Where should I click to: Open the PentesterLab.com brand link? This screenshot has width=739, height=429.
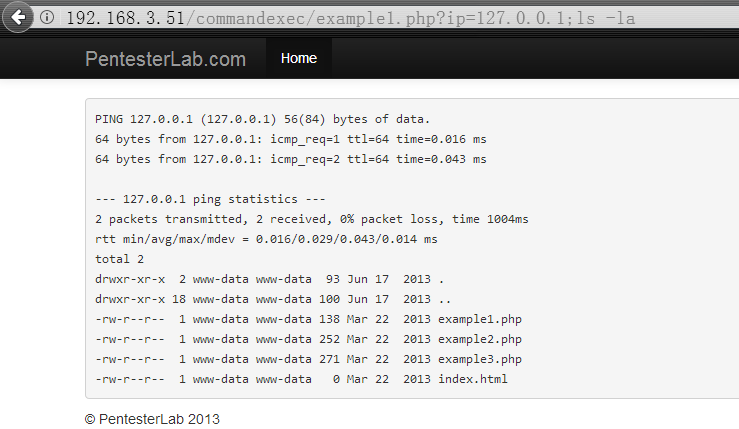(x=165, y=59)
